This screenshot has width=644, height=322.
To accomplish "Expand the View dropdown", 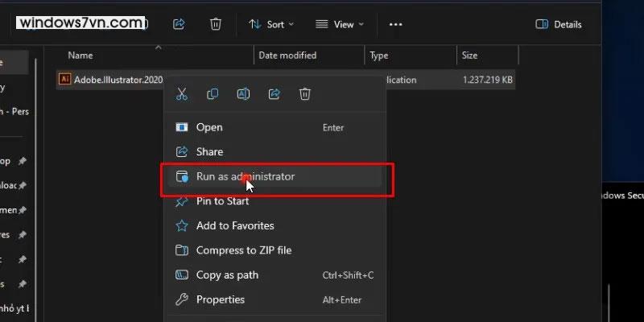I will (x=339, y=24).
